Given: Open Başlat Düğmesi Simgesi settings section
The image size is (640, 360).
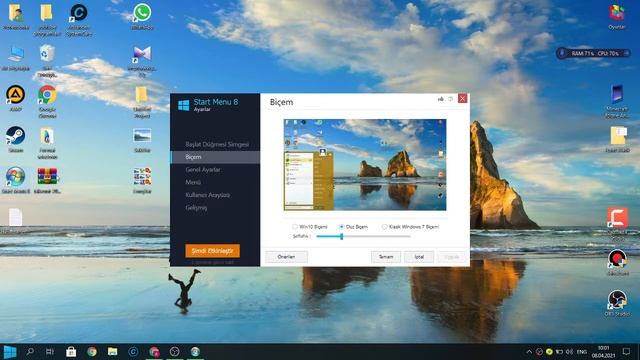Looking at the screenshot, I should pos(217,144).
